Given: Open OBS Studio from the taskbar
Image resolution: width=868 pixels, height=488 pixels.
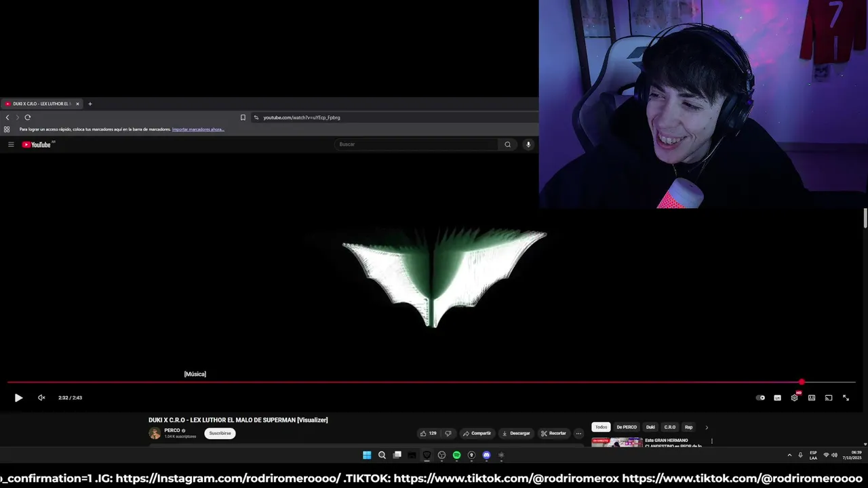Looking at the screenshot, I should (x=441, y=455).
